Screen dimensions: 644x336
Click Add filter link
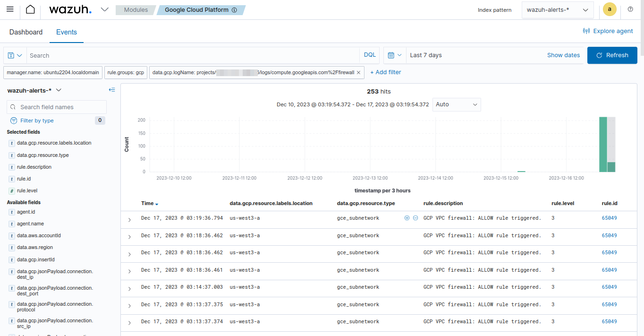[x=386, y=72]
